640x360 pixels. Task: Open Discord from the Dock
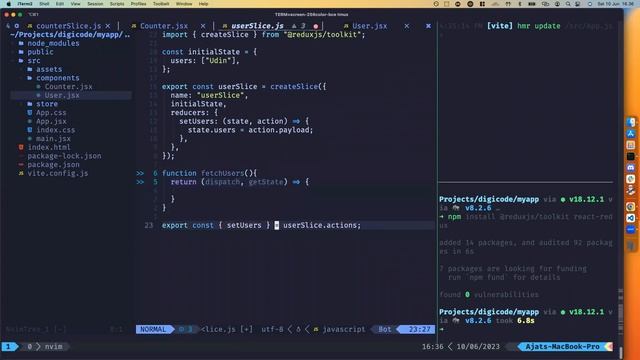point(631,168)
